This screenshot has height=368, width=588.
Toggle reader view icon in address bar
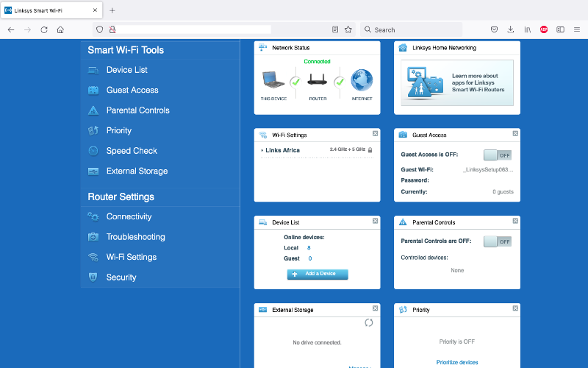pos(335,29)
